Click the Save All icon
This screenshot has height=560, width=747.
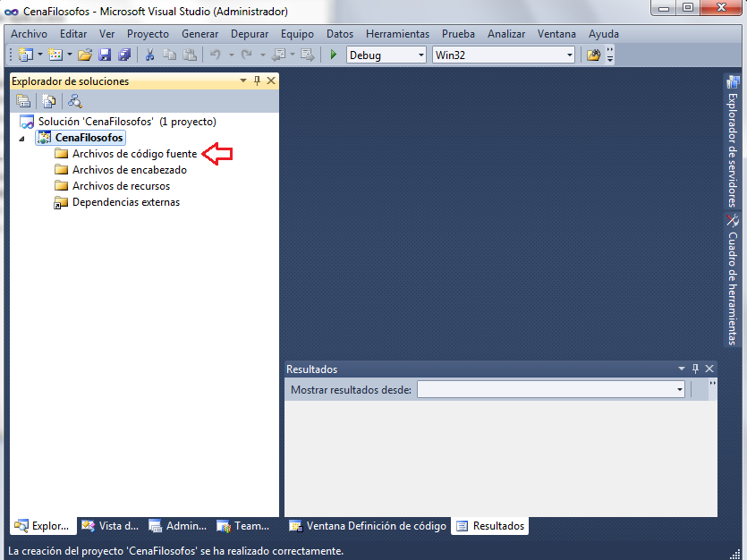click(124, 55)
